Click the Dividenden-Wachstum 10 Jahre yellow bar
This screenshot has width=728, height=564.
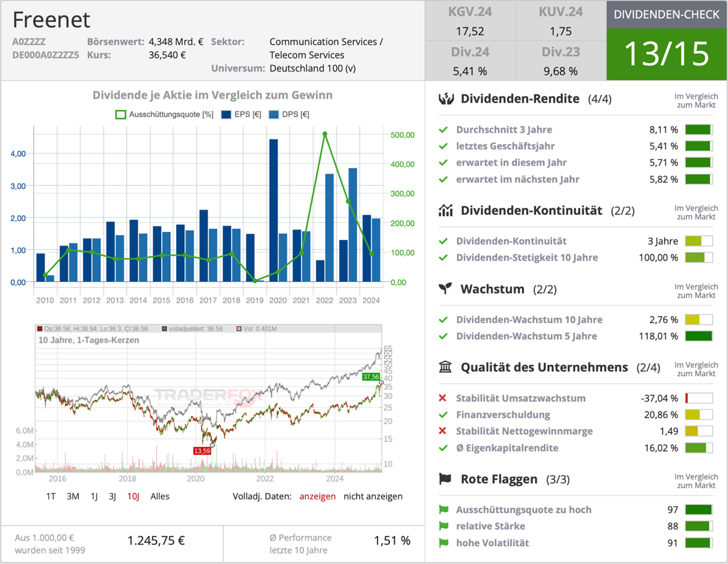click(699, 320)
